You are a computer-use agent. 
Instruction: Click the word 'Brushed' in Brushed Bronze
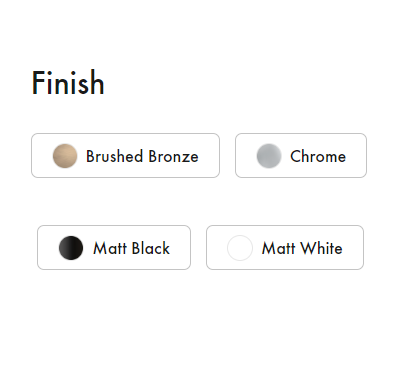pos(114,156)
